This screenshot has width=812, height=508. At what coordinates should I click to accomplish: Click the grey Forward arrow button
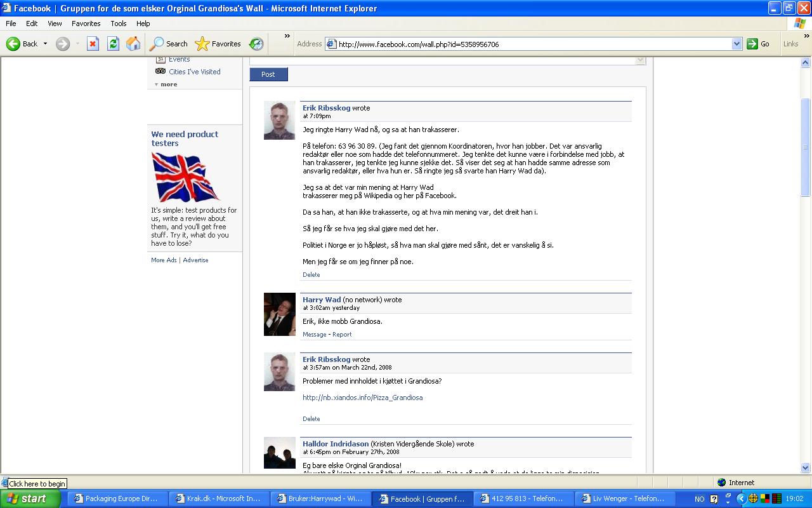point(62,44)
